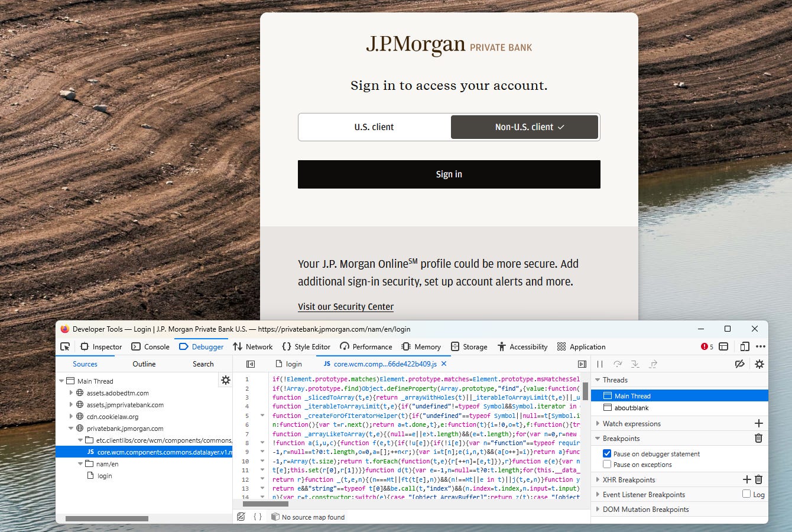Viewport: 792px width, 532px height.
Task: Select the Non-U.S. client option
Action: 525,127
